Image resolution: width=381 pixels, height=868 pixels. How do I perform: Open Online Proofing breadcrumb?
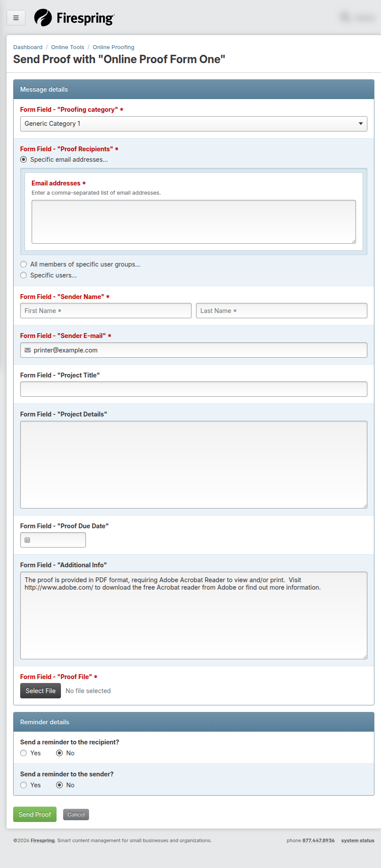[114, 47]
